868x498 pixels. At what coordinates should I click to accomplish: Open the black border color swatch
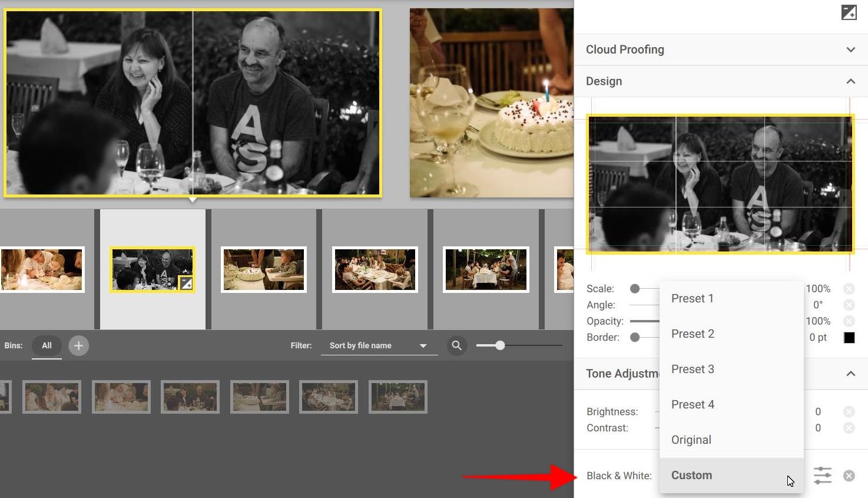[849, 338]
